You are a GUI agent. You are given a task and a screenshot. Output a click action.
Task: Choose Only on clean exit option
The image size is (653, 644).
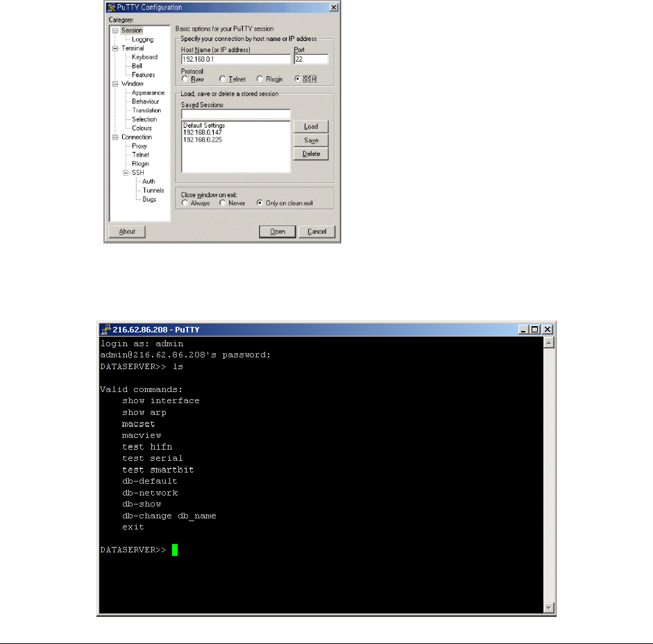(260, 203)
